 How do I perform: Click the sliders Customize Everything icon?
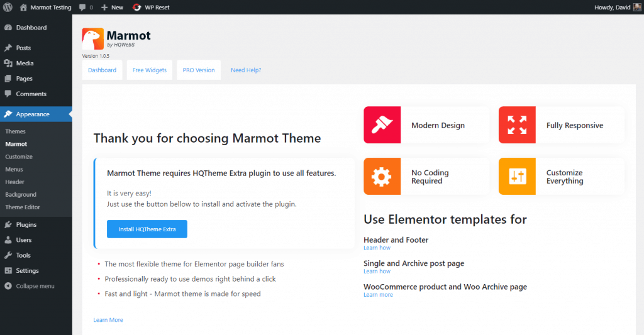point(517,177)
